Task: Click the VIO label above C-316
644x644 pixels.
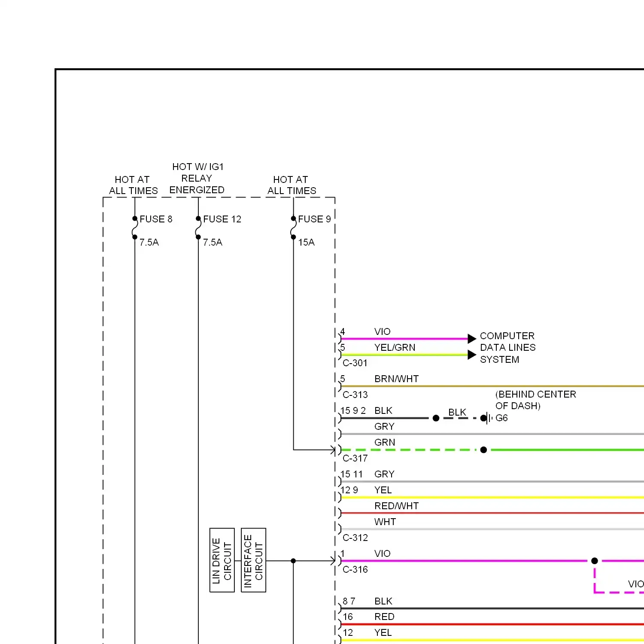Action: 382,553
